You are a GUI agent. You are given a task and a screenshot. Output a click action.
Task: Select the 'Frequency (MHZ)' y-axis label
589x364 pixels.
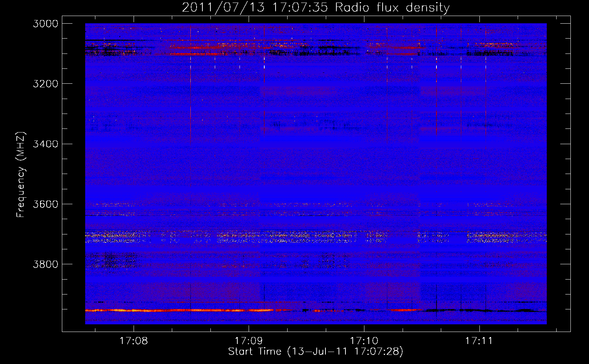click(x=21, y=174)
